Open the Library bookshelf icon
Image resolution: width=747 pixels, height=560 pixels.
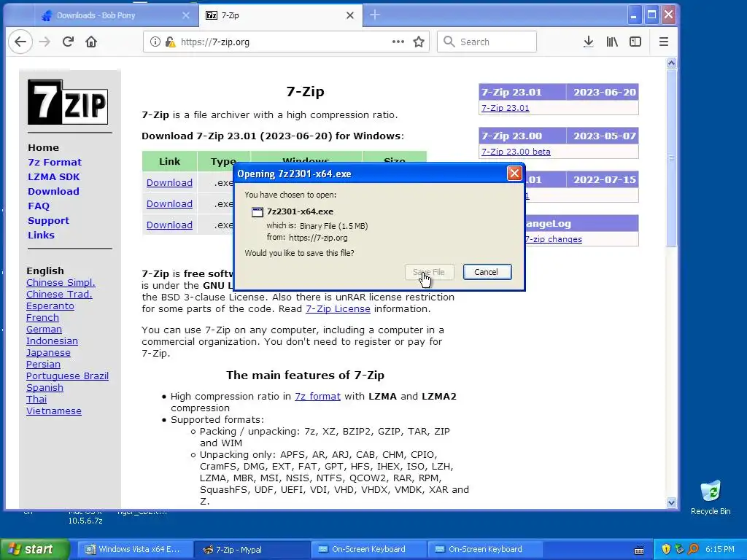click(x=612, y=42)
